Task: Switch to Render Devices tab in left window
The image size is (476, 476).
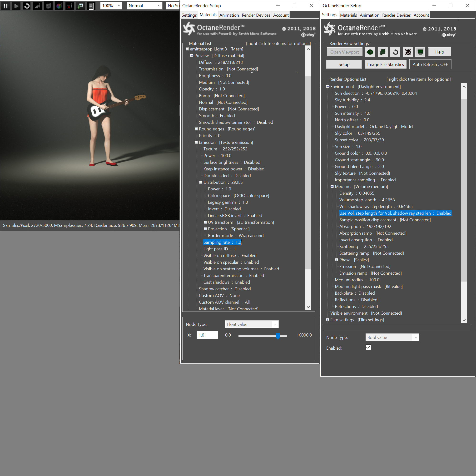Action: pos(256,15)
